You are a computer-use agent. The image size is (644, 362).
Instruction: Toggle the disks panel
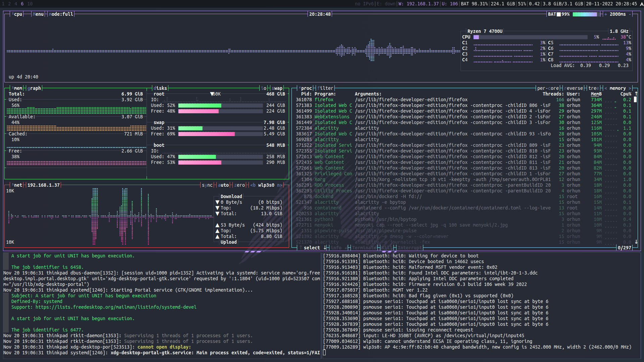point(160,88)
